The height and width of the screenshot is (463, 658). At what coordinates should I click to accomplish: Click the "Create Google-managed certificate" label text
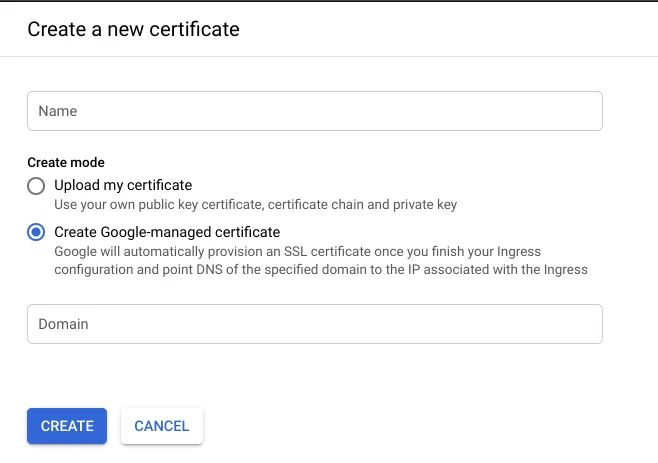click(x=167, y=232)
